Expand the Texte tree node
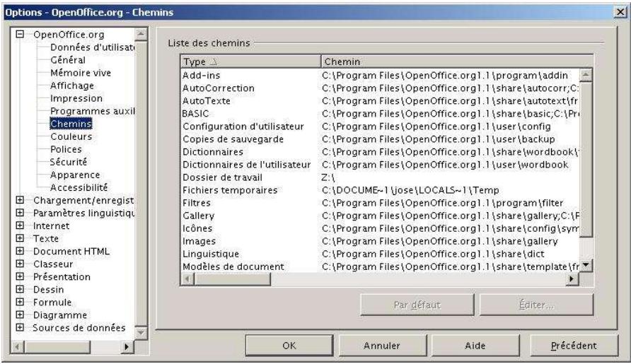 (20, 238)
